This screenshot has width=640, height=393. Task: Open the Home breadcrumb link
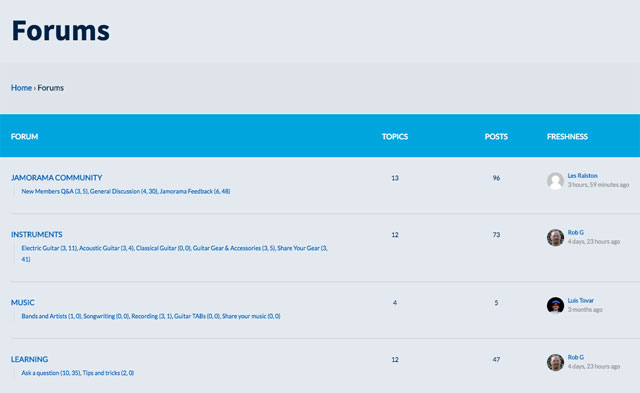pos(21,88)
